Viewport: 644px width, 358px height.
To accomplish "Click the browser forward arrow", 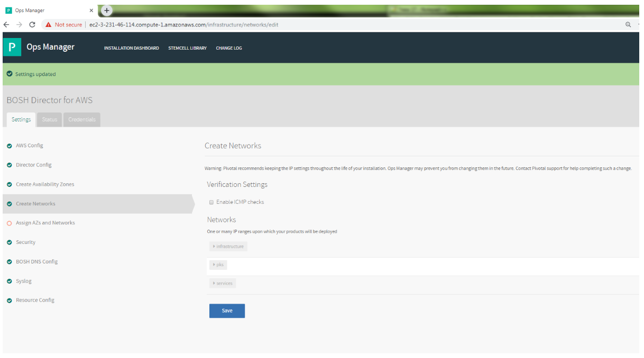I will (20, 24).
